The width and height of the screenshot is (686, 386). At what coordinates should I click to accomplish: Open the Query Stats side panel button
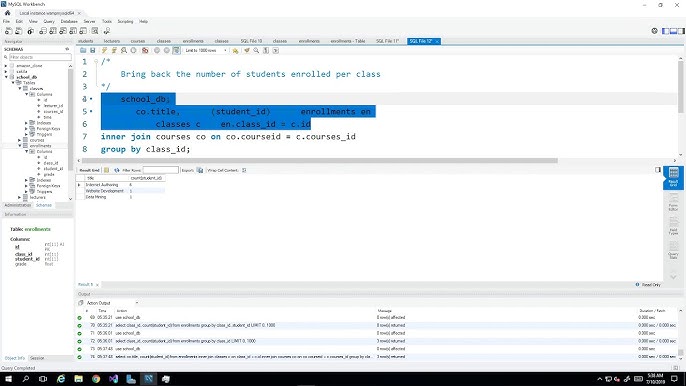pos(673,249)
